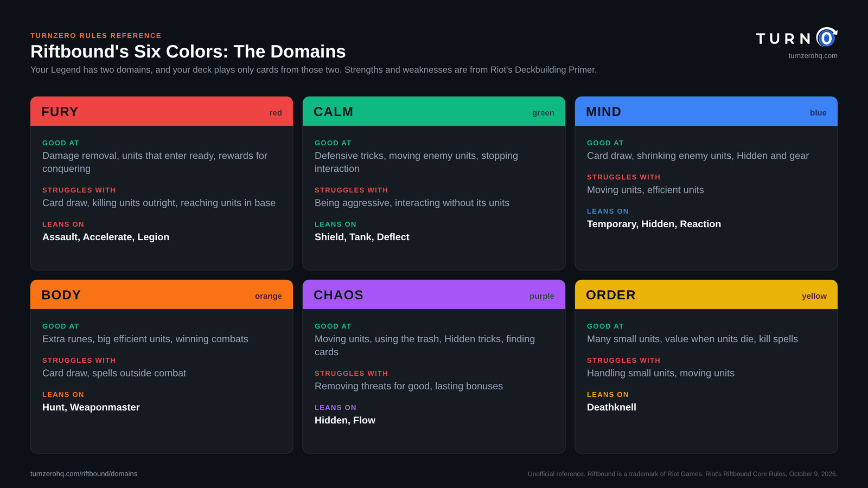Click the ORDER domain title

click(610, 295)
